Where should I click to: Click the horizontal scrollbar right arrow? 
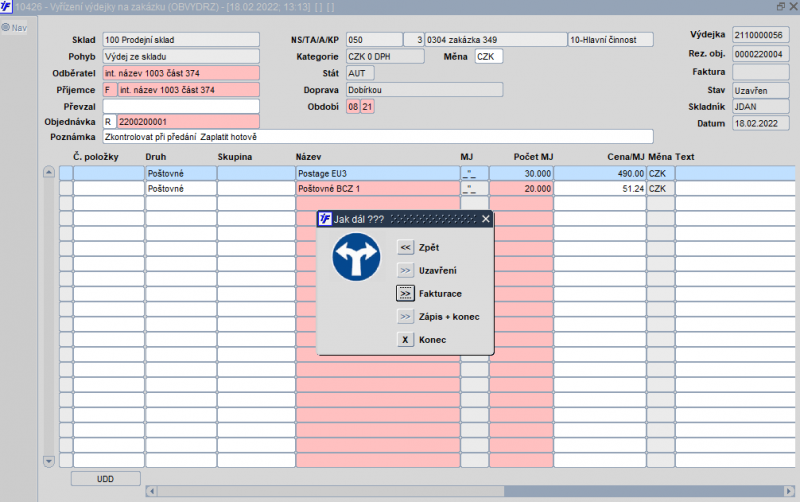coord(789,491)
